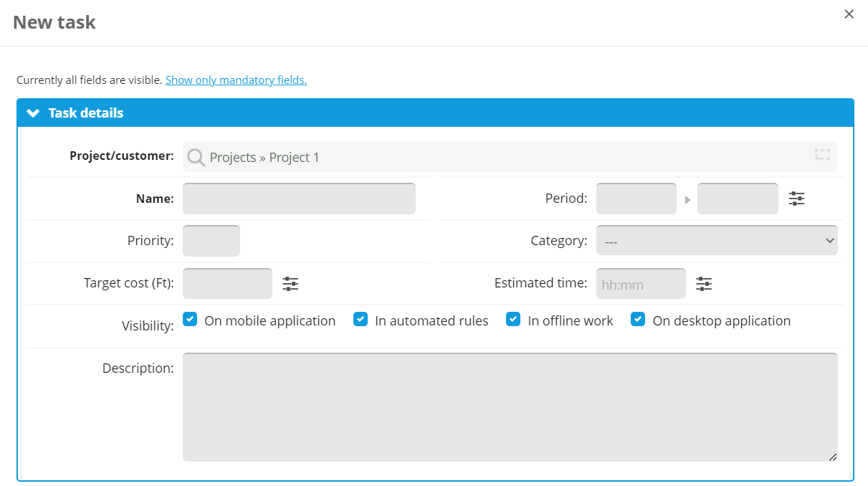Focus the Priority input field
Screen dimensions: 868x486
[211, 241]
